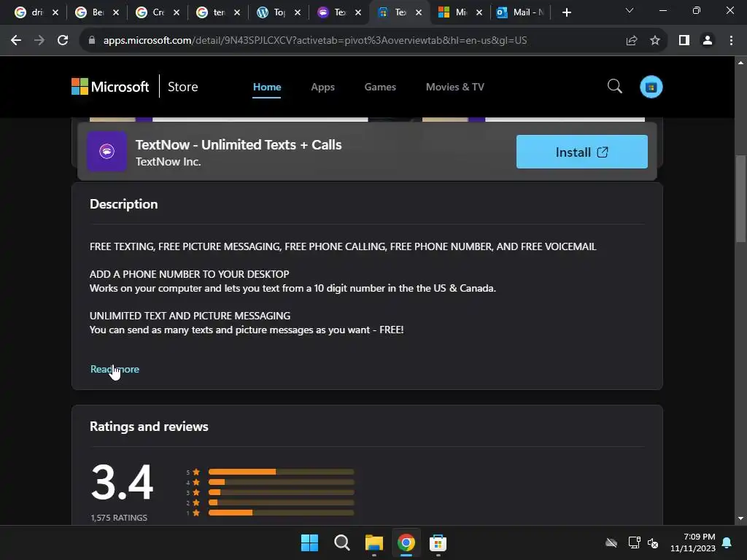The width and height of the screenshot is (747, 560).
Task: Click the muted volume tray icon
Action: [x=653, y=542]
